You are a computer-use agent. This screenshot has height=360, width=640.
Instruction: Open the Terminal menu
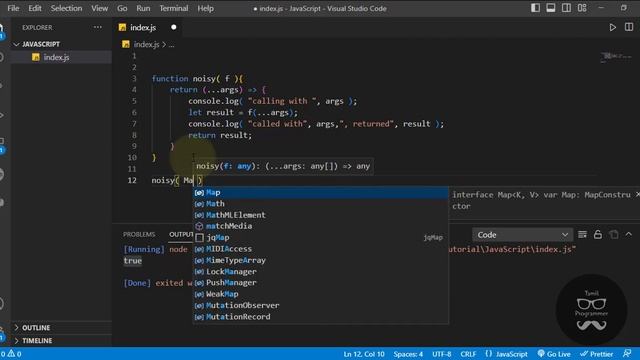tap(174, 8)
